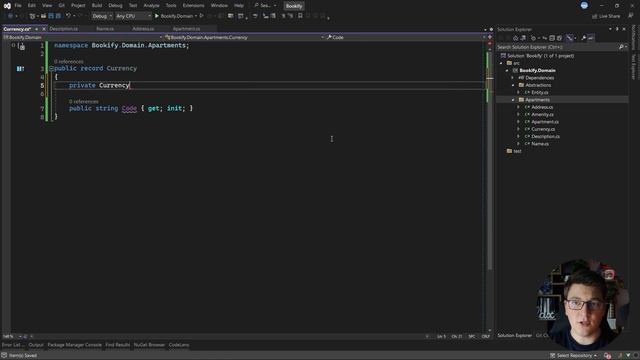Open Address.cs in Solution Explorer
Viewport: 640px width, 360px height.
(542, 107)
